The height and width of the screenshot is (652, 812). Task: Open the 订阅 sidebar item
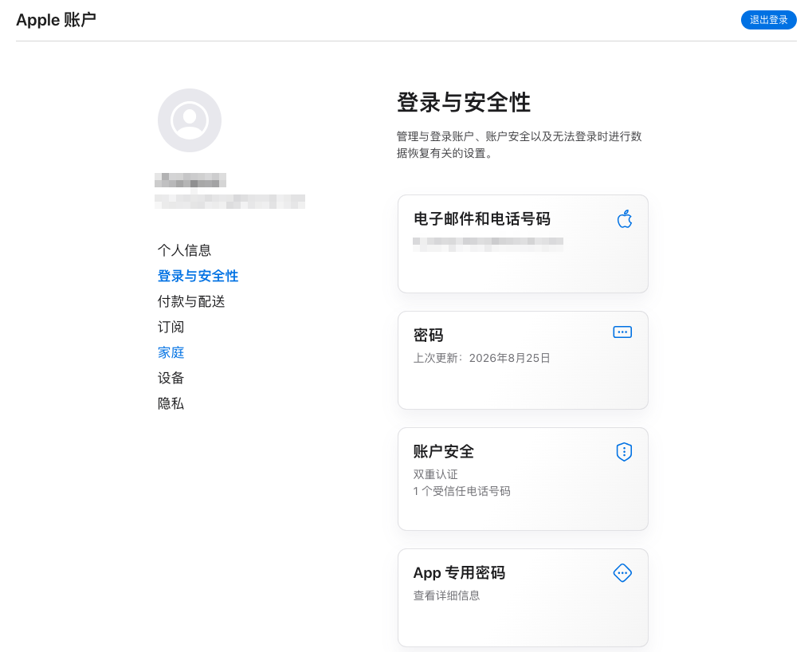171,327
